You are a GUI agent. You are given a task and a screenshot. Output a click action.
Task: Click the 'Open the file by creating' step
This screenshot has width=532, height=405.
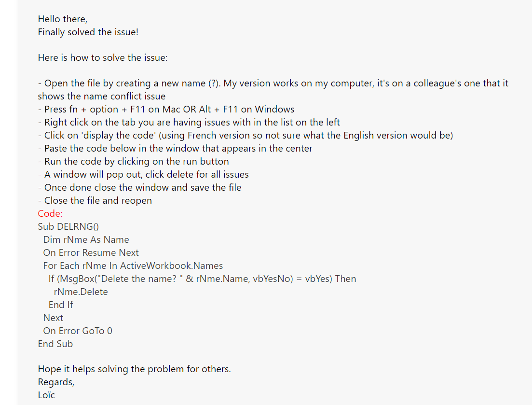coord(273,90)
